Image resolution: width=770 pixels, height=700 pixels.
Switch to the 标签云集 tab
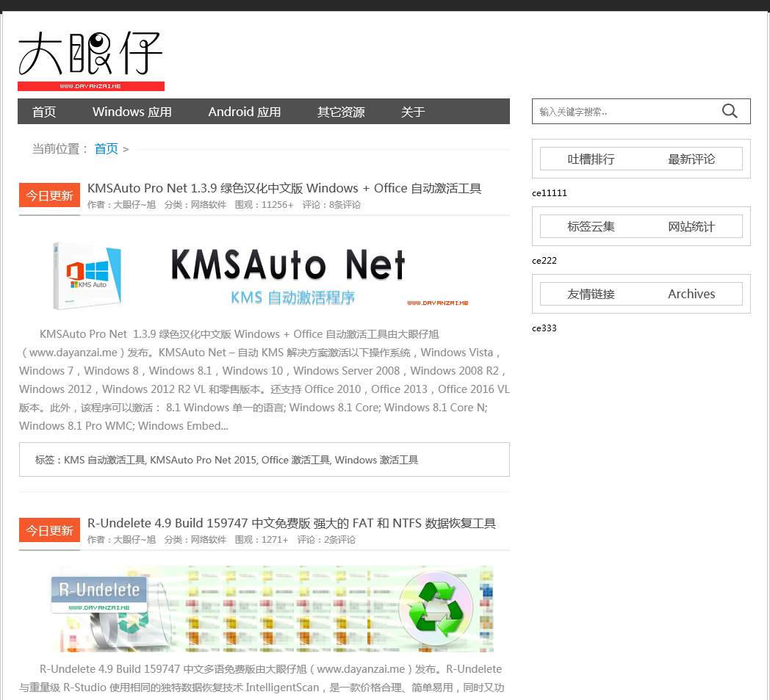coord(591,226)
